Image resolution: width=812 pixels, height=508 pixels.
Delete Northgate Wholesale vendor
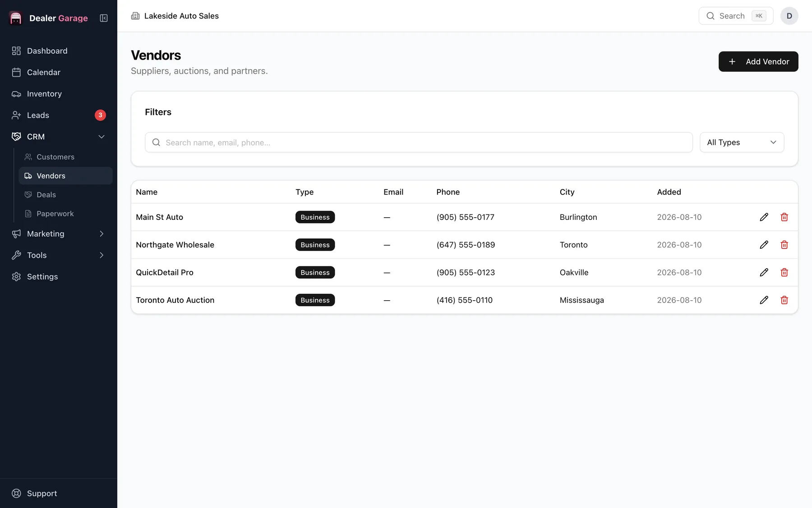[784, 245]
